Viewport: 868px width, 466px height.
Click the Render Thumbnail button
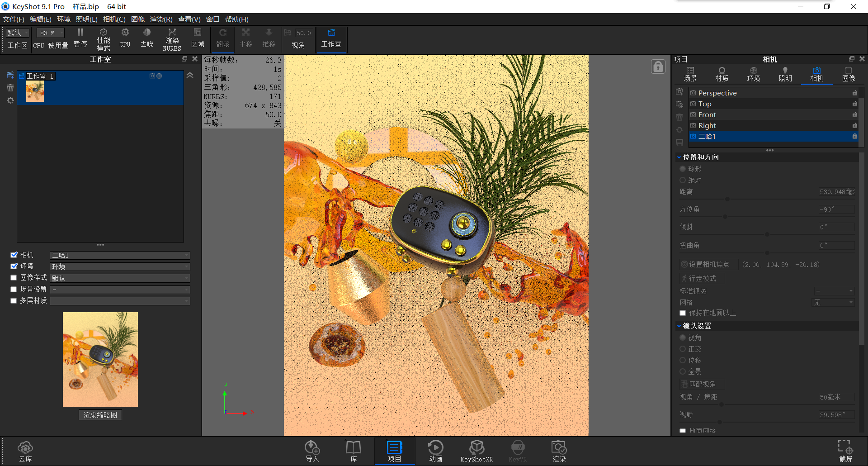coord(100,415)
